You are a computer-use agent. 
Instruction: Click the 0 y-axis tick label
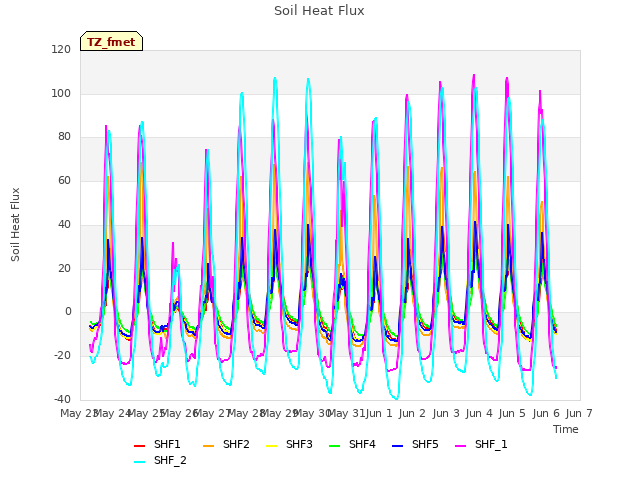point(68,312)
